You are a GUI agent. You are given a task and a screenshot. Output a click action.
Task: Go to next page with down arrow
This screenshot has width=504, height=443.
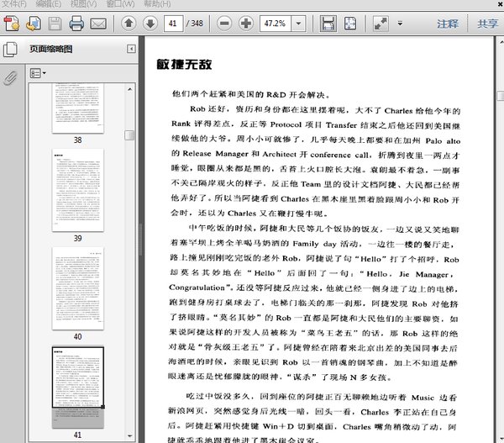[150, 23]
